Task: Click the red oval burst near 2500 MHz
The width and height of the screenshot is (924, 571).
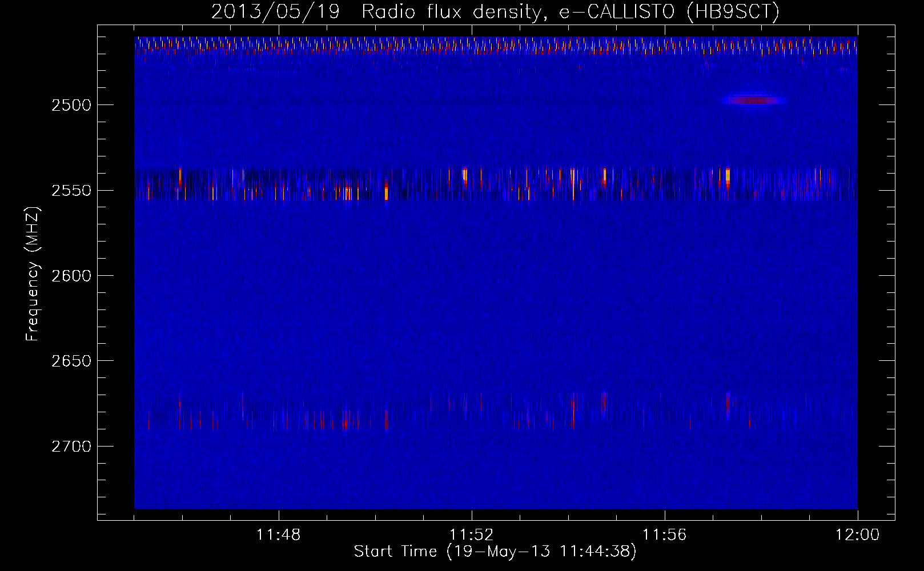Action: coord(754,100)
